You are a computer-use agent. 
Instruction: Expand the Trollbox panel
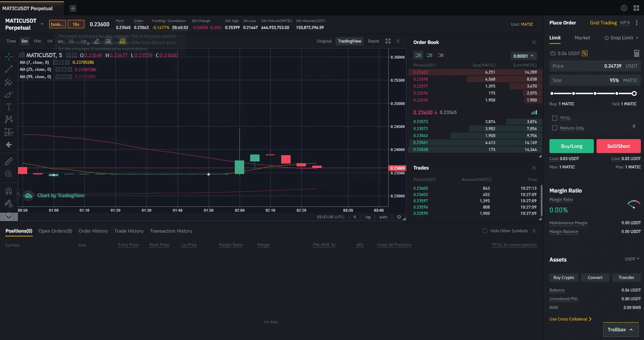click(621, 330)
